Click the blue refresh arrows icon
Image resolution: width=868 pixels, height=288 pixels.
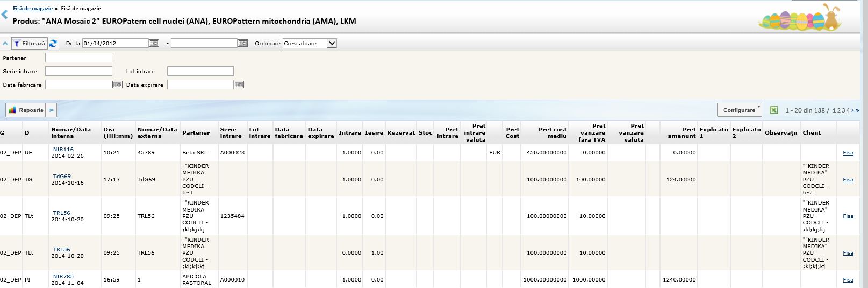pyautogui.click(x=53, y=44)
